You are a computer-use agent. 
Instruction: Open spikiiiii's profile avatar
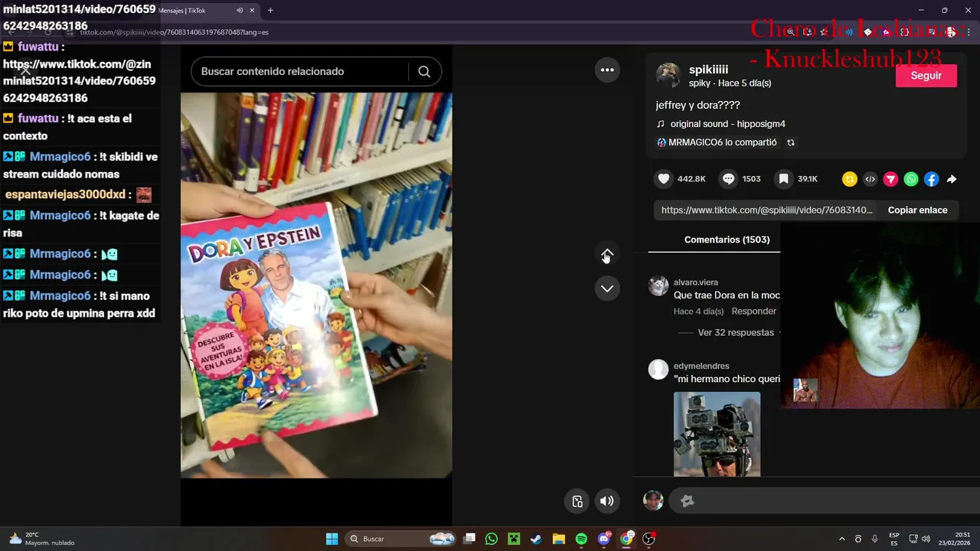pos(668,75)
